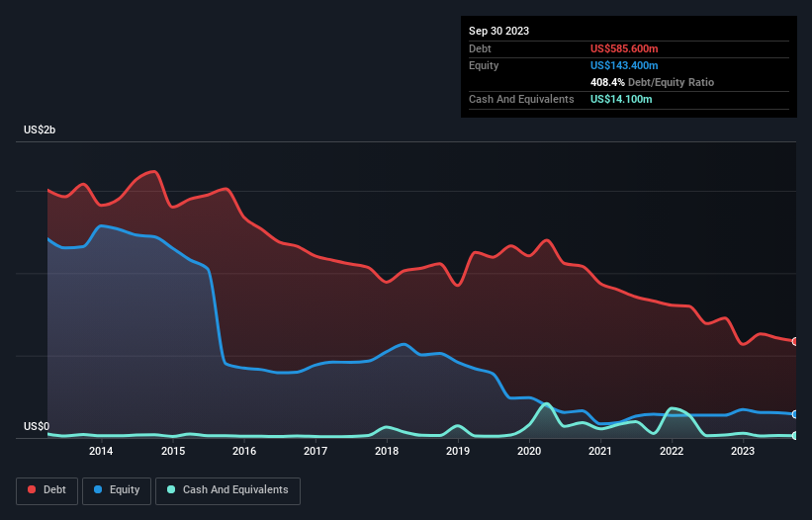The height and width of the screenshot is (520, 812).
Task: Click the US$585.600m debt value
Action: click(x=624, y=48)
